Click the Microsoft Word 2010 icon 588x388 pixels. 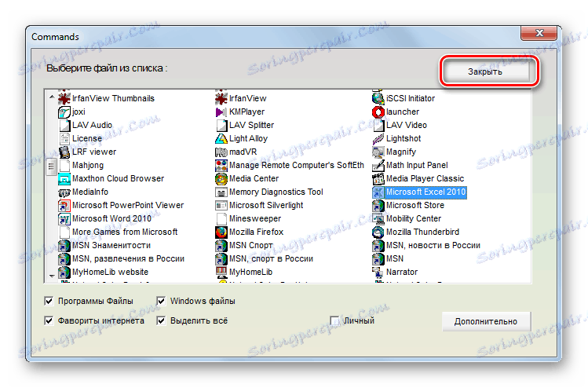(64, 219)
